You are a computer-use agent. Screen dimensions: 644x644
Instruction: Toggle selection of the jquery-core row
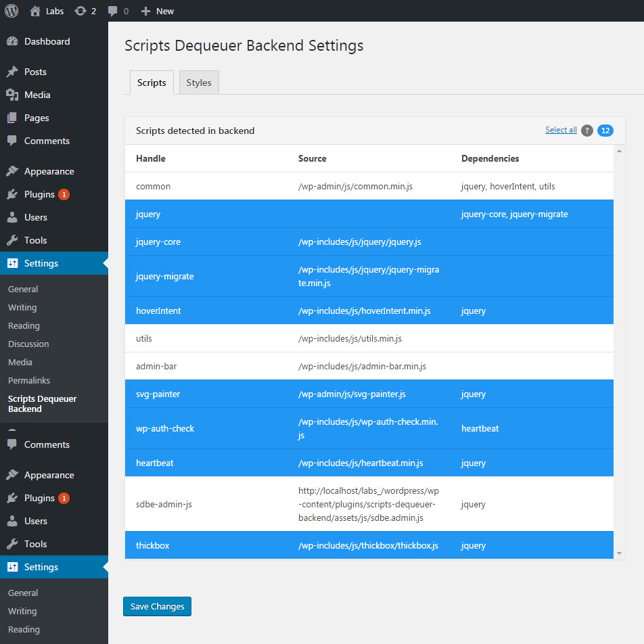[369, 241]
